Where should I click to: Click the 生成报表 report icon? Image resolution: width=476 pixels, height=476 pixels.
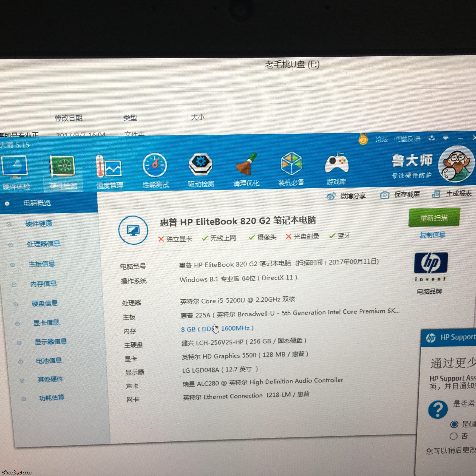[x=436, y=194]
